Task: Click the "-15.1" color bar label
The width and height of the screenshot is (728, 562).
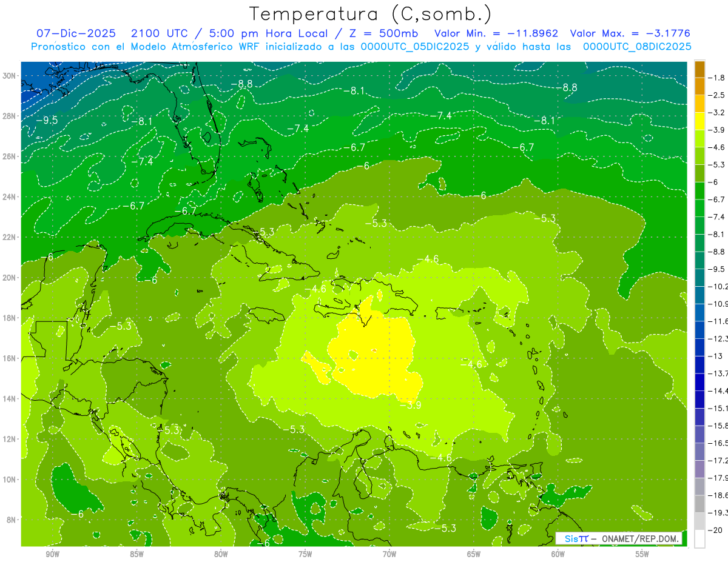Action: tap(718, 408)
